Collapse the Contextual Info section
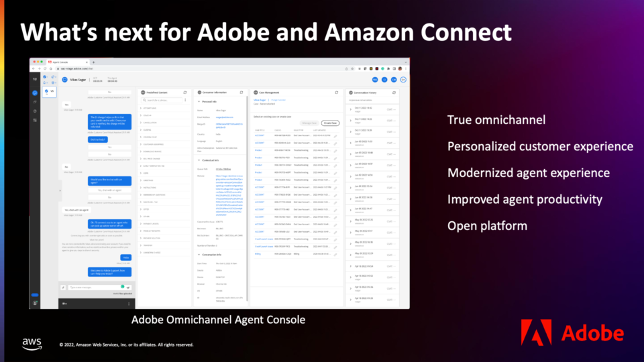The height and width of the screenshot is (362, 644). point(199,160)
